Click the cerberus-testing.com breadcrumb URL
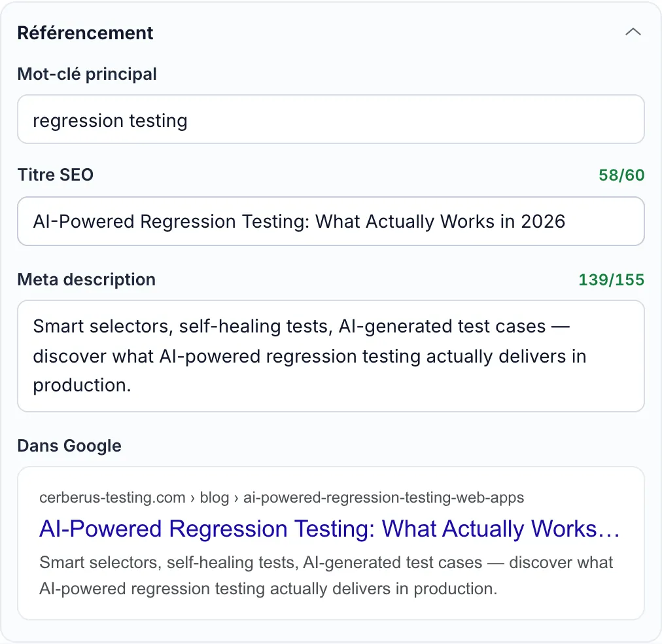Image resolution: width=662 pixels, height=644 pixels. (x=281, y=497)
